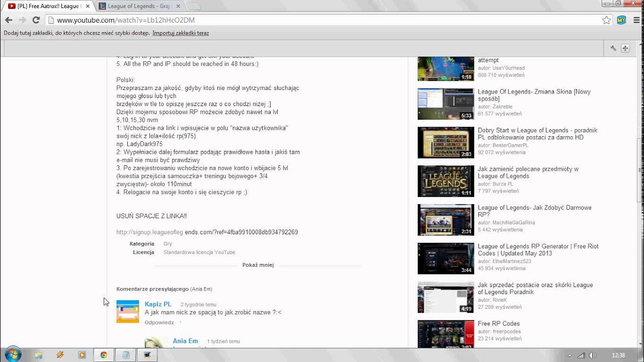Viewport: 644px width, 362px height.
Task: Open Jak zamienić polecane przedmioty thumbnail
Action: click(446, 181)
